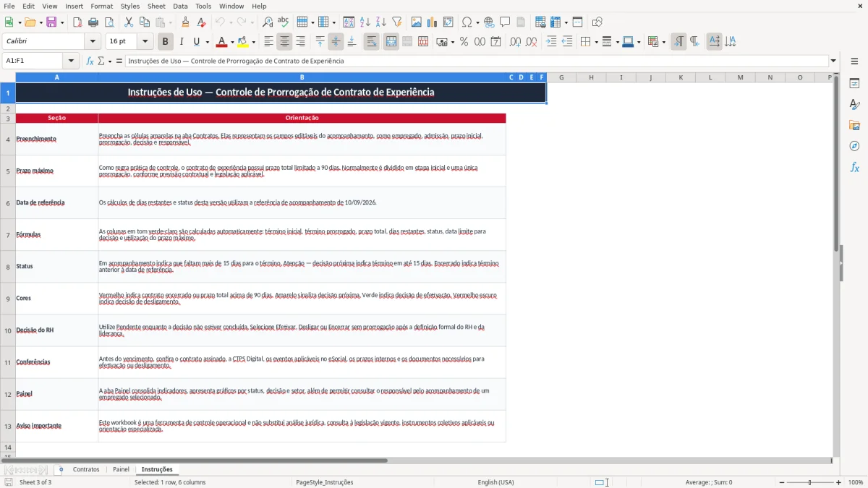
Task: Click the Spelling check icon
Action: pos(284,22)
